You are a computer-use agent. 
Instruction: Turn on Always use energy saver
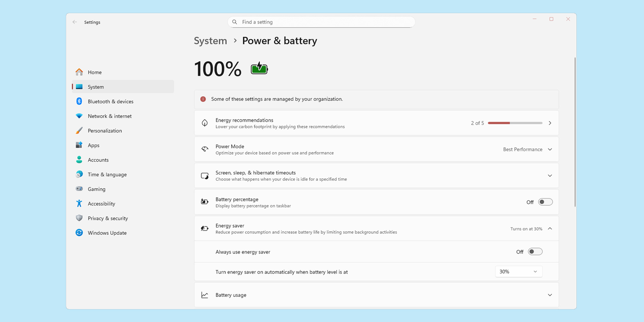coord(535,251)
